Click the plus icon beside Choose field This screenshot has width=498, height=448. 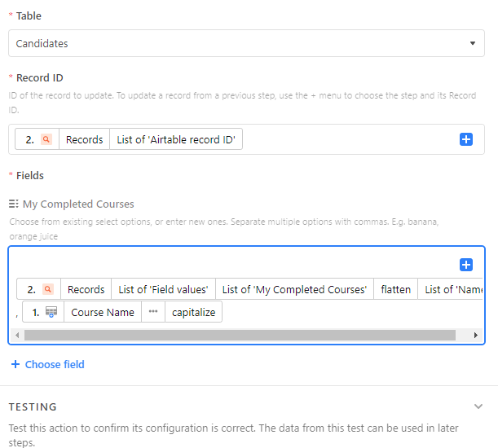tap(15, 364)
